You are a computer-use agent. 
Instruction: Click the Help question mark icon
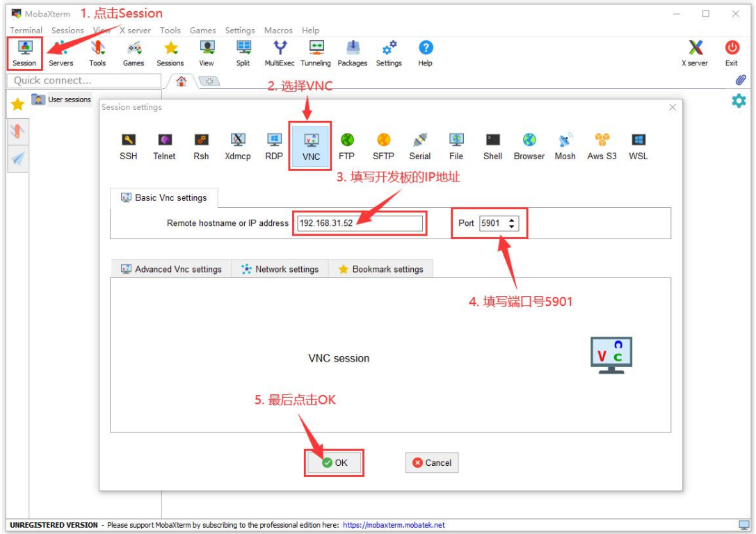pyautogui.click(x=425, y=53)
